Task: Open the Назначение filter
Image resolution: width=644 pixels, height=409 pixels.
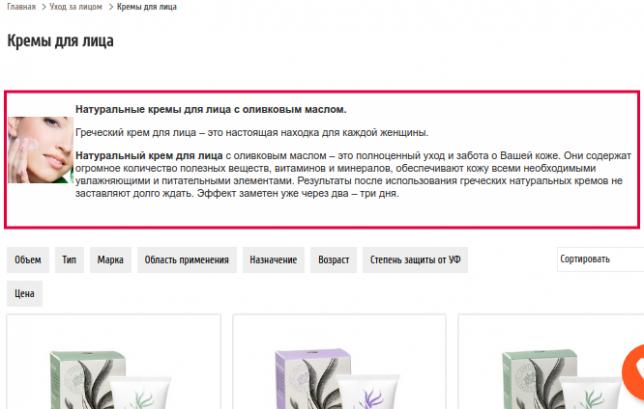Action: click(x=274, y=260)
